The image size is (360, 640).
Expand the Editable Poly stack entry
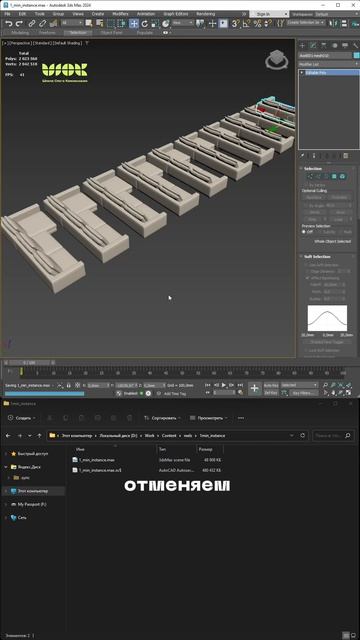[302, 73]
